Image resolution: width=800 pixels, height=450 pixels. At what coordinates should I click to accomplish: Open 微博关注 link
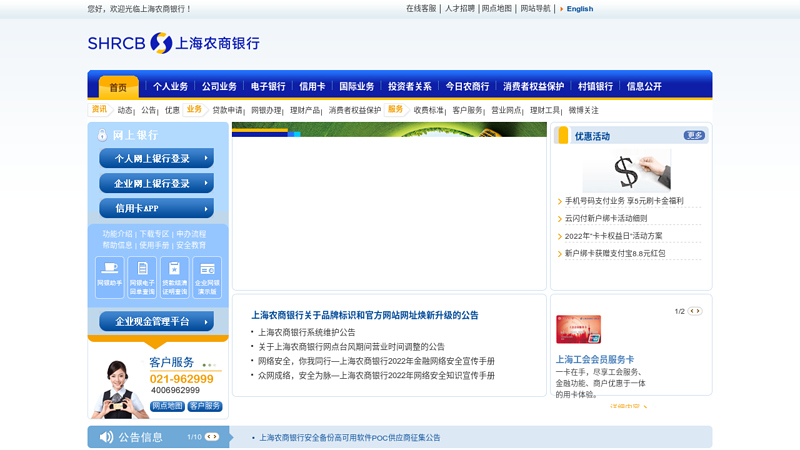click(584, 110)
